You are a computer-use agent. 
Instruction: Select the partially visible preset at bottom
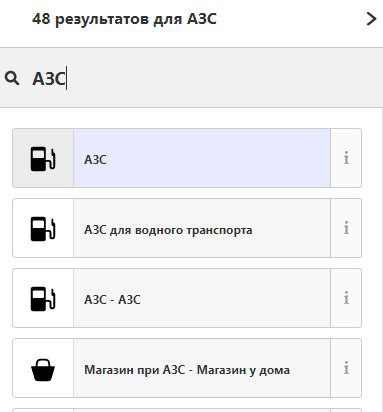[x=202, y=410]
